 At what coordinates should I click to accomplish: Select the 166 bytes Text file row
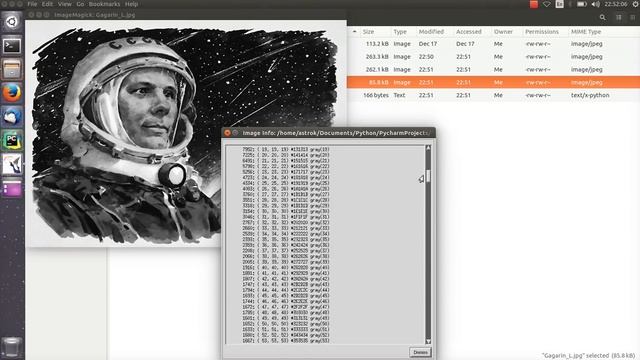pos(493,95)
